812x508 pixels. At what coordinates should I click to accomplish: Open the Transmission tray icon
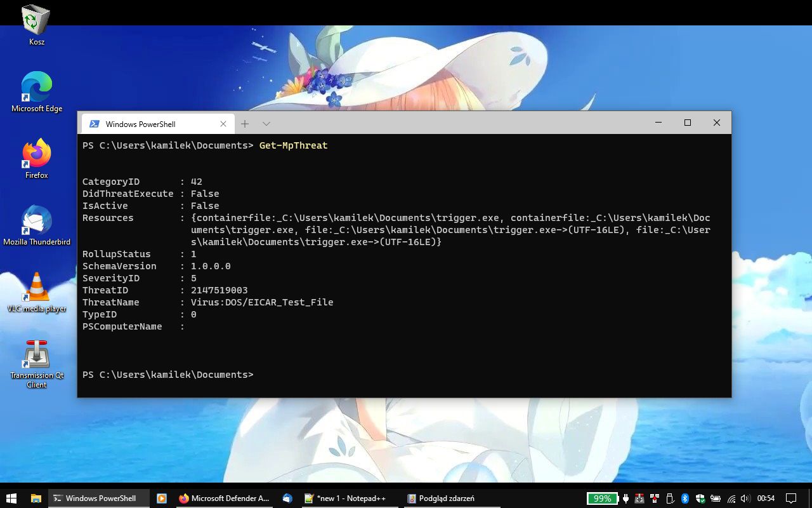639,498
